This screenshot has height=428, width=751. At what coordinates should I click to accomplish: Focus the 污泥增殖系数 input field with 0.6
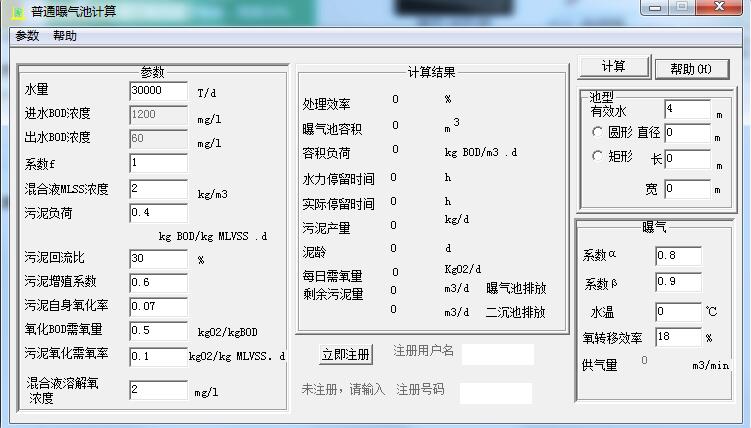(x=159, y=282)
